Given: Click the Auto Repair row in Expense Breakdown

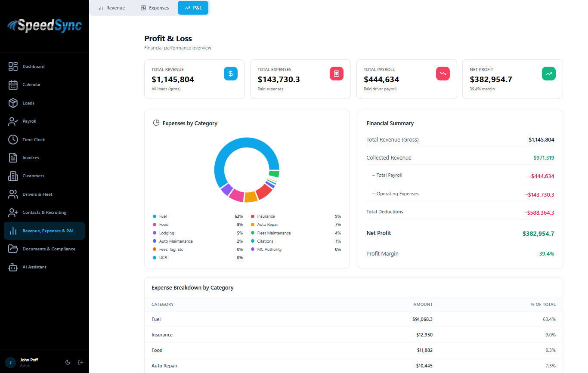Looking at the screenshot, I should 353,366.
